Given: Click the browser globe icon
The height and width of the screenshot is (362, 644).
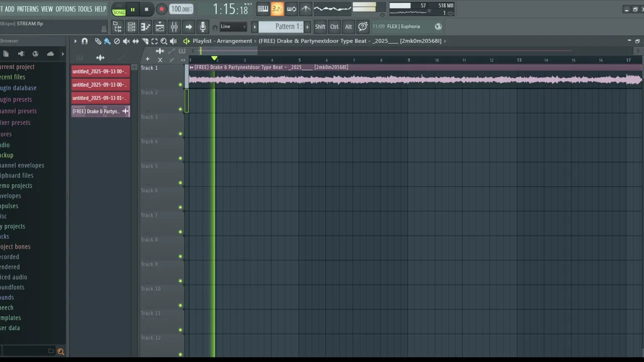Looking at the screenshot, I should pyautogui.click(x=35, y=54).
